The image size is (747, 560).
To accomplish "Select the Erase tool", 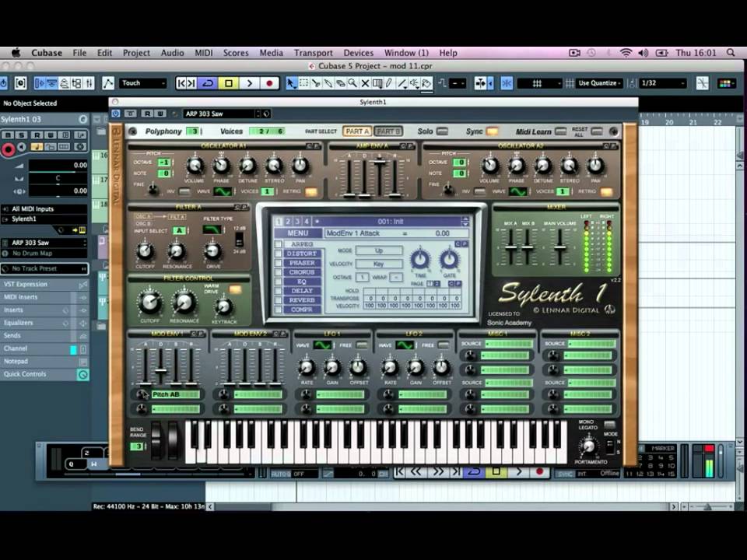I will pyautogui.click(x=341, y=83).
